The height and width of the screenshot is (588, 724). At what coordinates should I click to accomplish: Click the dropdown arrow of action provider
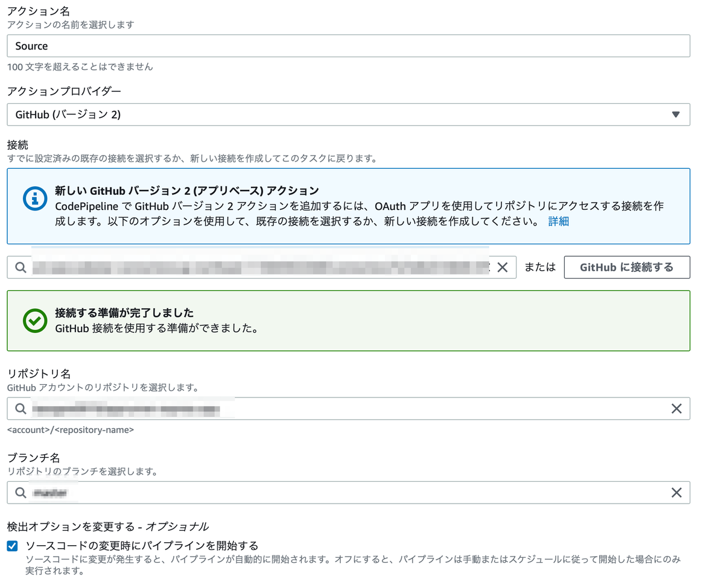(x=676, y=115)
